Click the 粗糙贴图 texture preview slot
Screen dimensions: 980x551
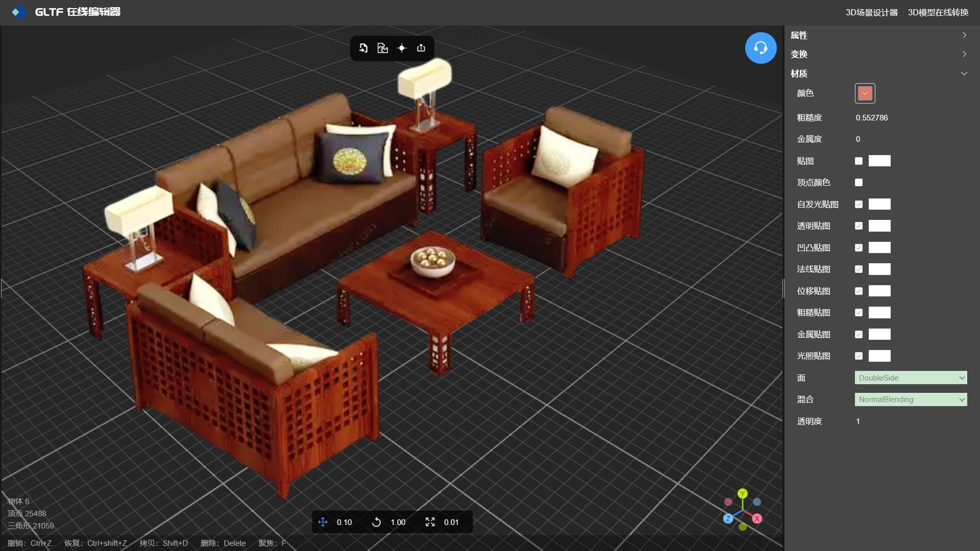pyautogui.click(x=879, y=312)
